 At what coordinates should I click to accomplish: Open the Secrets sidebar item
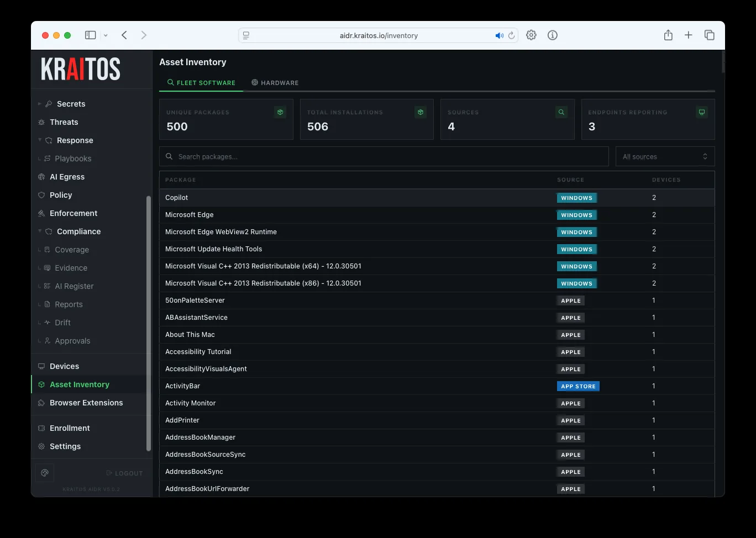[x=71, y=104]
